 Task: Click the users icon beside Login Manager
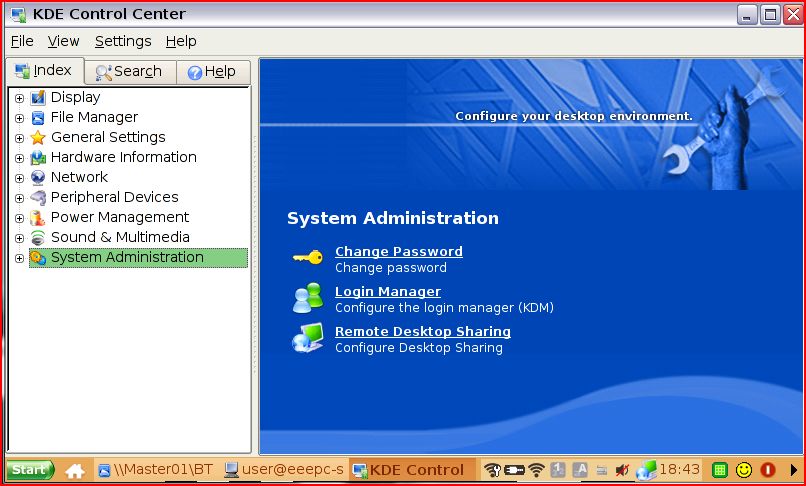tap(307, 298)
